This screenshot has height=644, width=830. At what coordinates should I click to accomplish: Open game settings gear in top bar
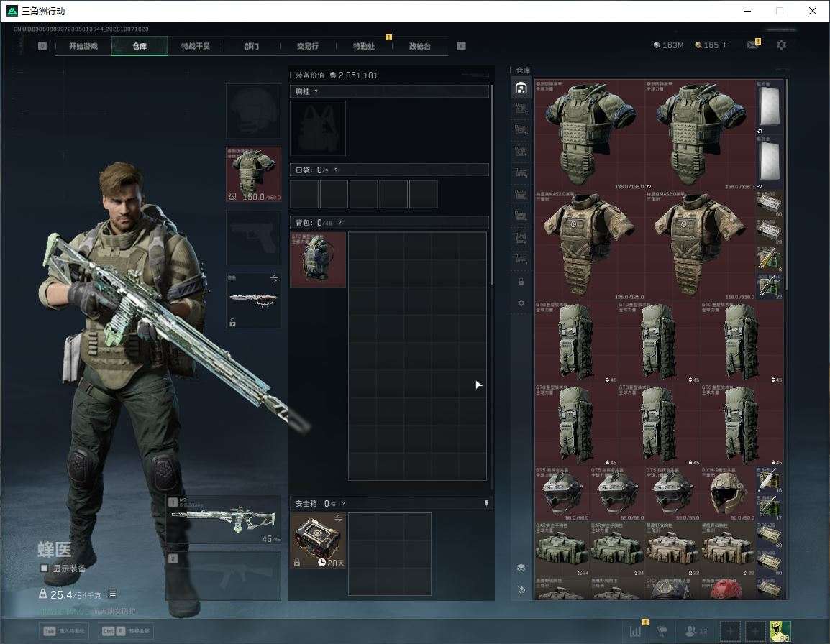[781, 45]
